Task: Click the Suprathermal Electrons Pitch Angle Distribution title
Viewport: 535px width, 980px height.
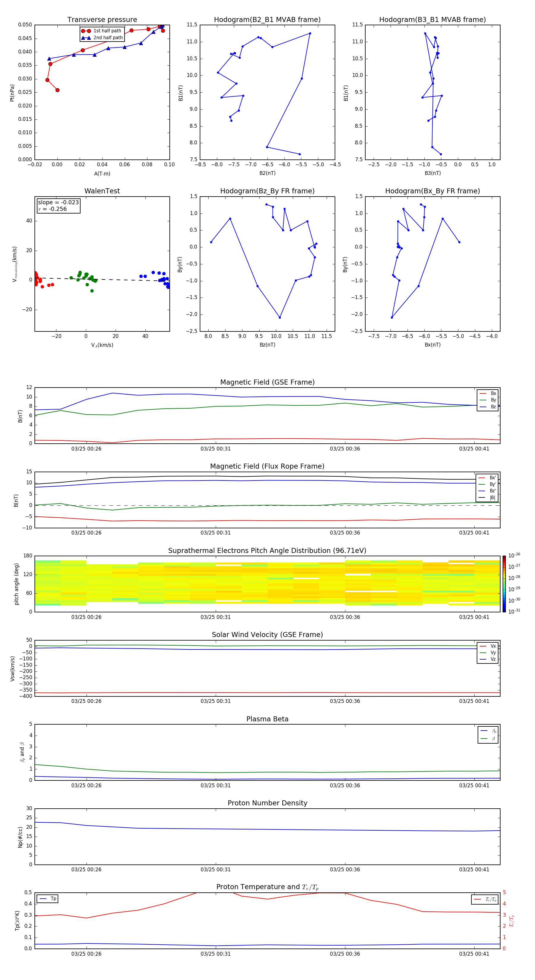Action: coord(267,551)
